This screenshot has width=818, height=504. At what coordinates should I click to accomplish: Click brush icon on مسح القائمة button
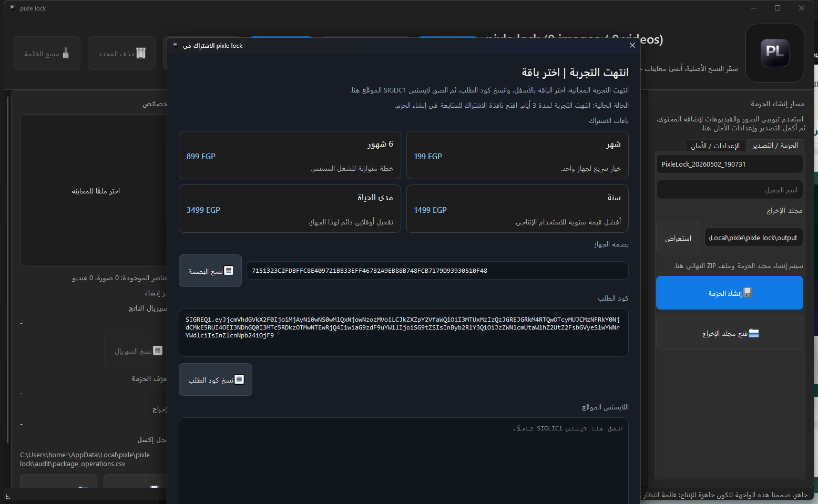[66, 53]
